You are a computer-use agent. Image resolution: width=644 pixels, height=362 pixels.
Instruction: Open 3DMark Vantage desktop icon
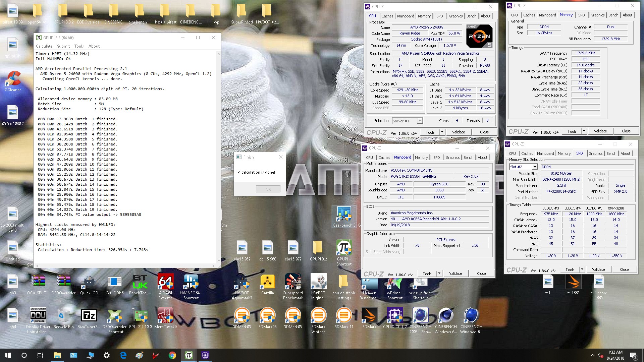point(318,320)
